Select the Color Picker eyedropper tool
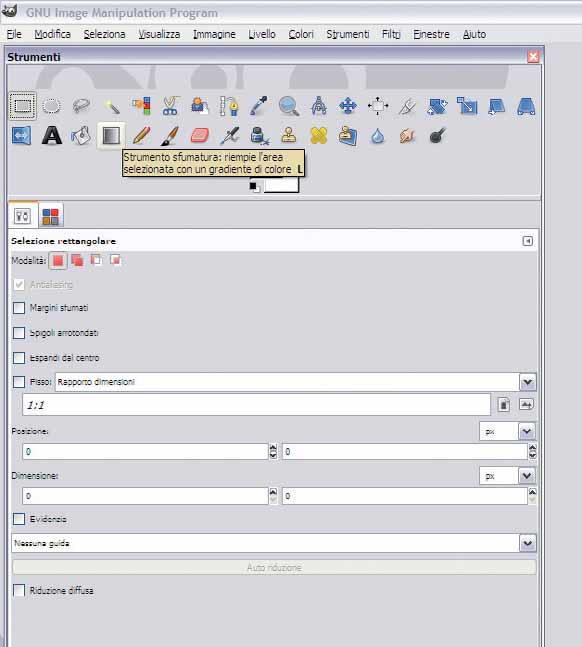582x647 pixels. pyautogui.click(x=259, y=106)
